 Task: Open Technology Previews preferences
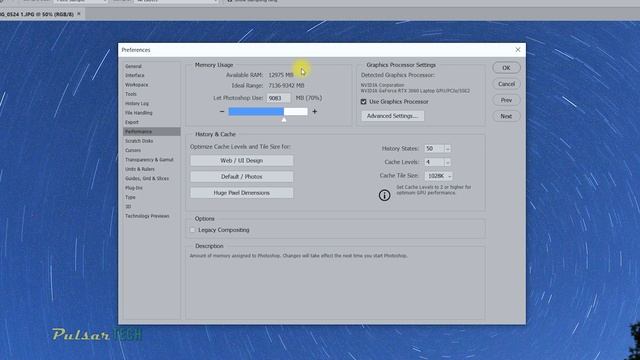pyautogui.click(x=147, y=216)
